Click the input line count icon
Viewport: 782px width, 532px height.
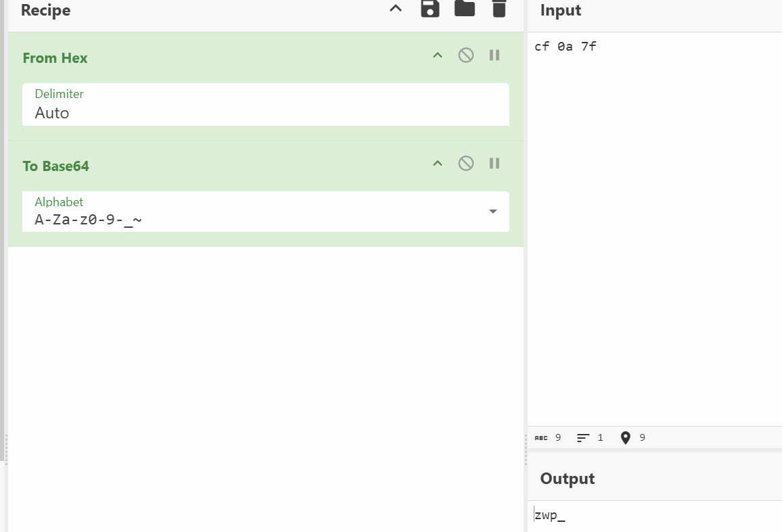click(583, 438)
